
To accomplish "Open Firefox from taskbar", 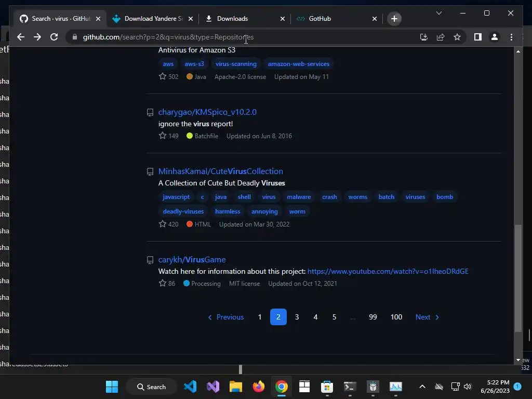I will [x=259, y=387].
